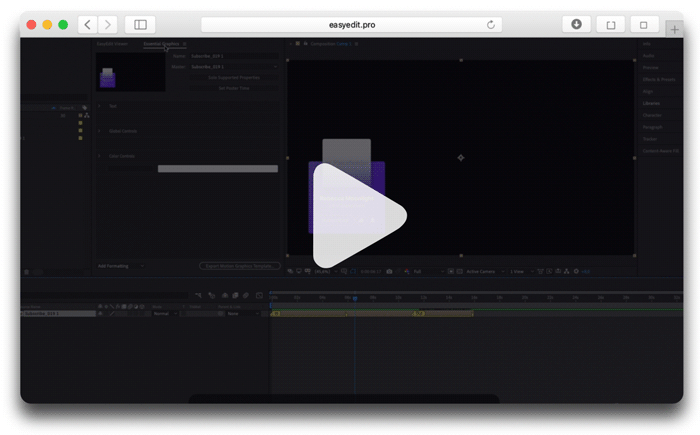
Task: Go back with Safari's back arrow
Action: pos(88,25)
